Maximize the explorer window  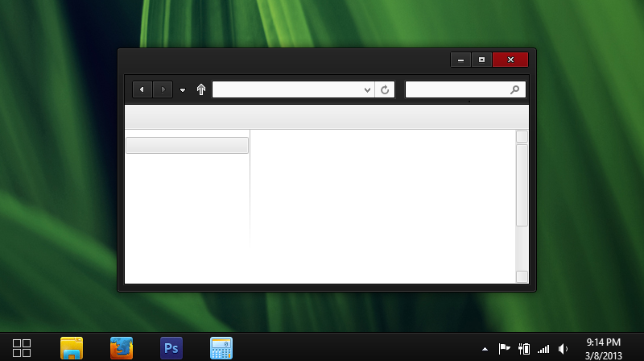click(x=481, y=60)
